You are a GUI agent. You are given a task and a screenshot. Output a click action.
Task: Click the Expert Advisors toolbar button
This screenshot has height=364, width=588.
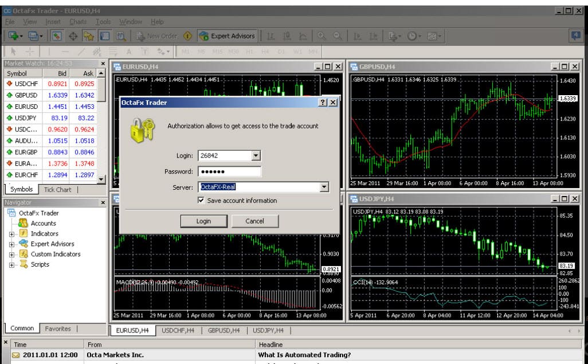(x=227, y=36)
